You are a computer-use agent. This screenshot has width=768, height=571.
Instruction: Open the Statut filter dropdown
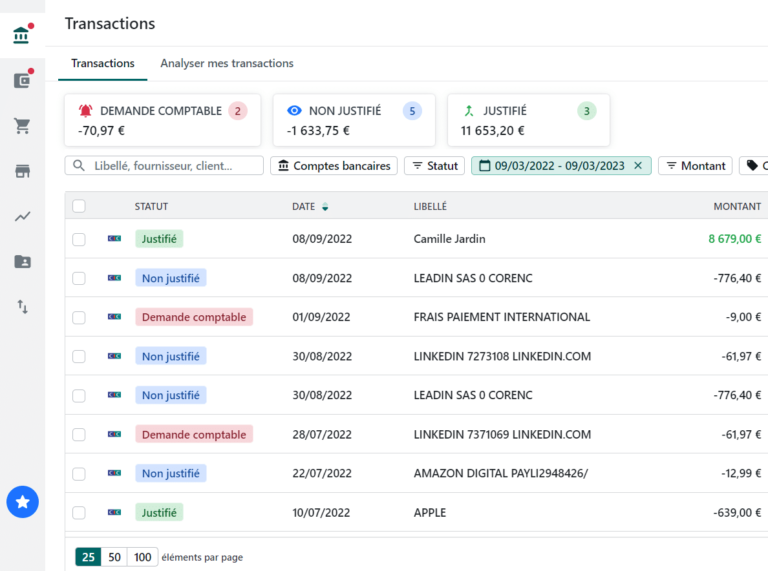pos(434,166)
